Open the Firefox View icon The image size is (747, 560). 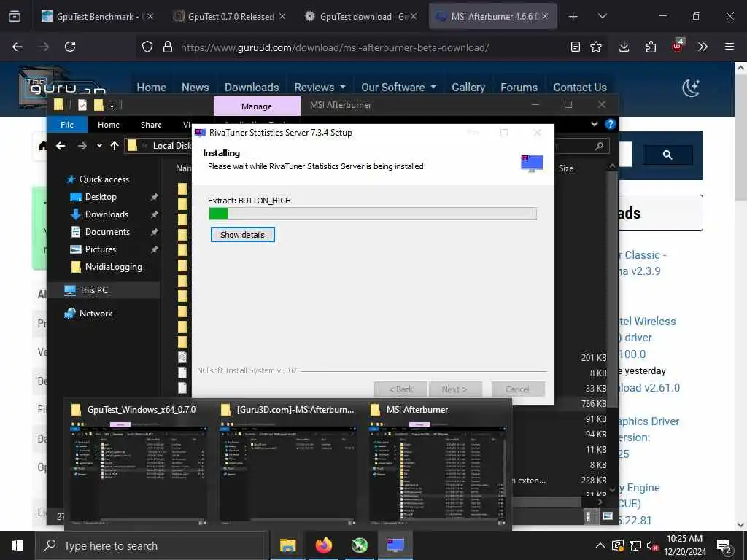coord(15,17)
